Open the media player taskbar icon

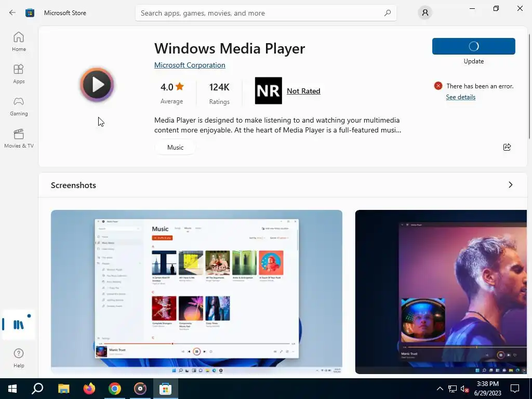pos(140,389)
